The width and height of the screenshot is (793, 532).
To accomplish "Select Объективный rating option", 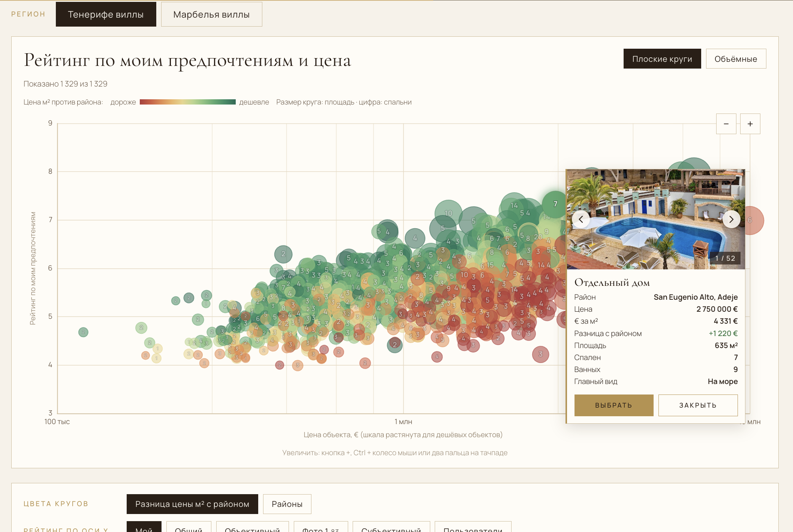I will (x=252, y=528).
